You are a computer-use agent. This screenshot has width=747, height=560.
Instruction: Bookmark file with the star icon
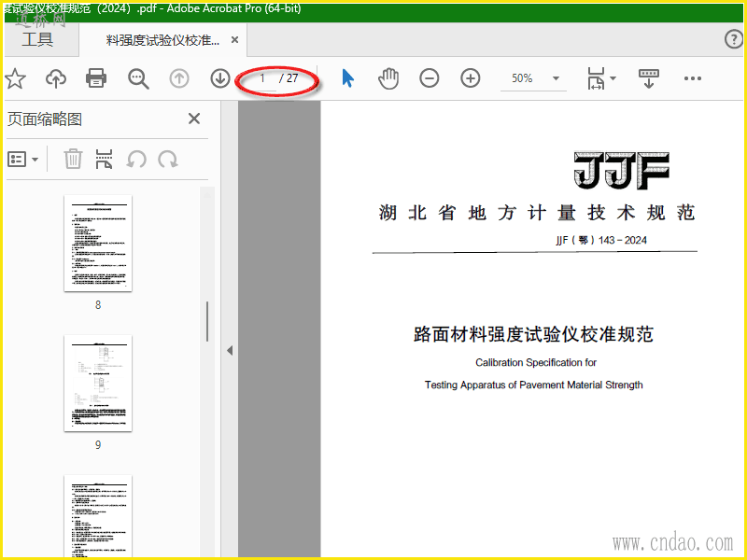(15, 78)
